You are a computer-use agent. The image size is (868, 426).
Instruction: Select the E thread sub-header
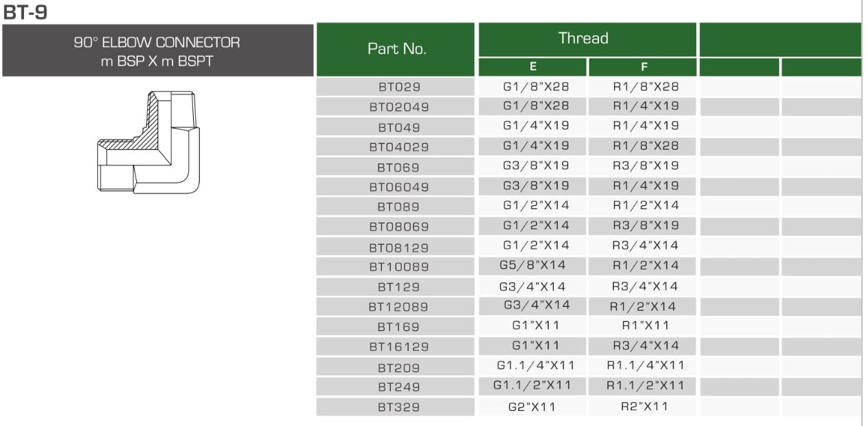tap(533, 67)
